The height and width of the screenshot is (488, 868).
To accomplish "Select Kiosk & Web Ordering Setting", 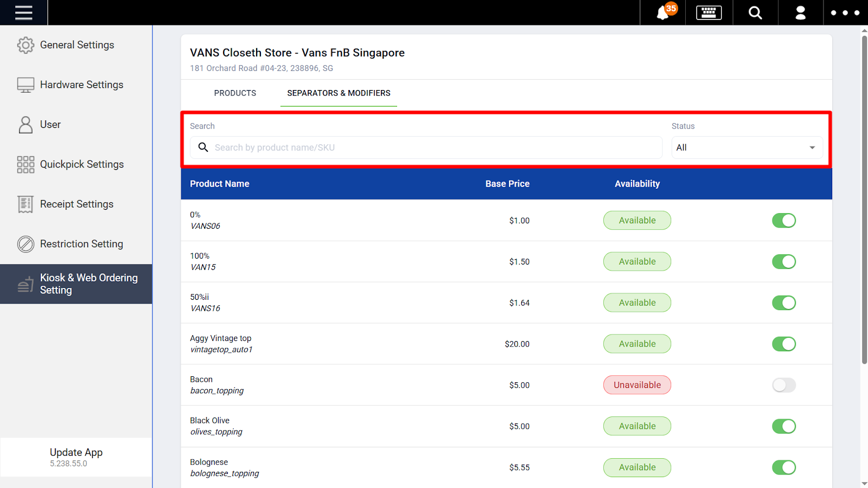I will (76, 284).
